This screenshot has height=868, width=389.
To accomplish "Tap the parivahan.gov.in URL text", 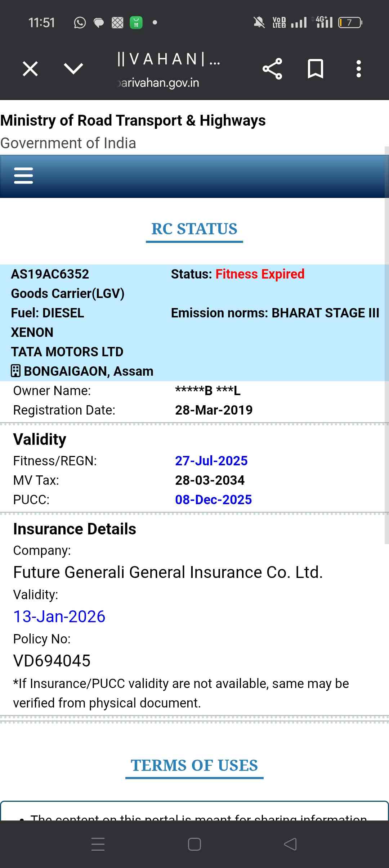I will 158,83.
